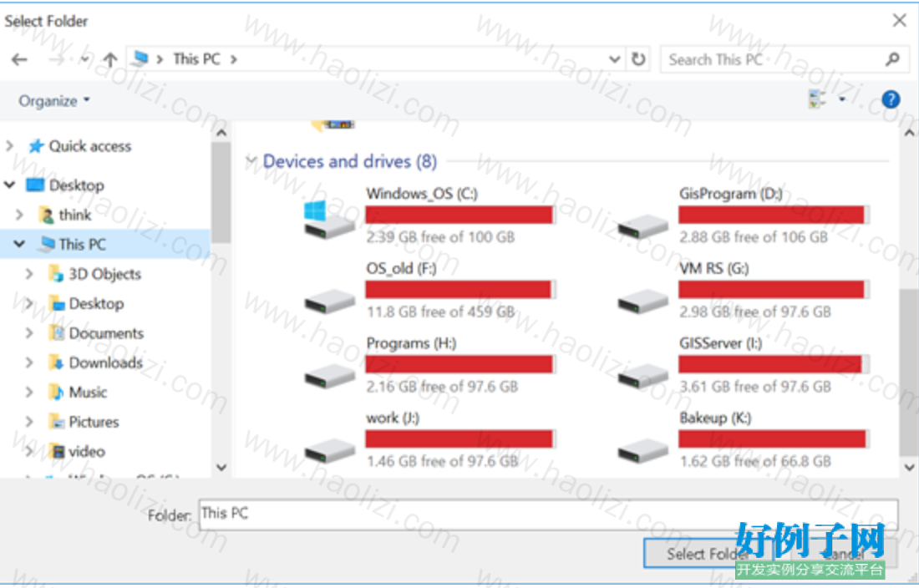
Task: Select the Windows_OS (C:) drive icon
Action: pyautogui.click(x=329, y=219)
